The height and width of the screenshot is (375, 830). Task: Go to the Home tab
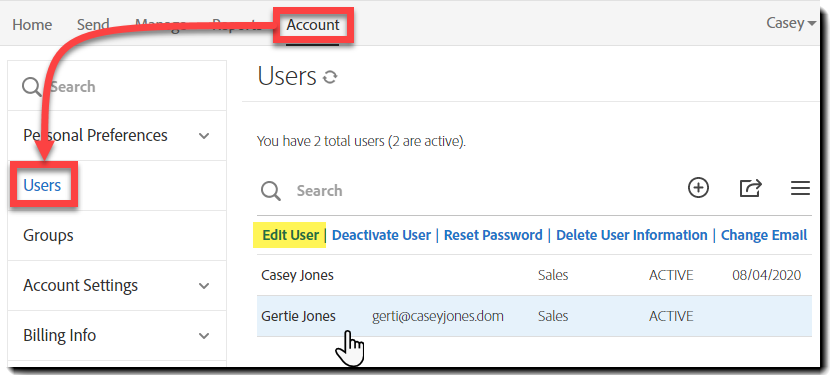[x=32, y=25]
